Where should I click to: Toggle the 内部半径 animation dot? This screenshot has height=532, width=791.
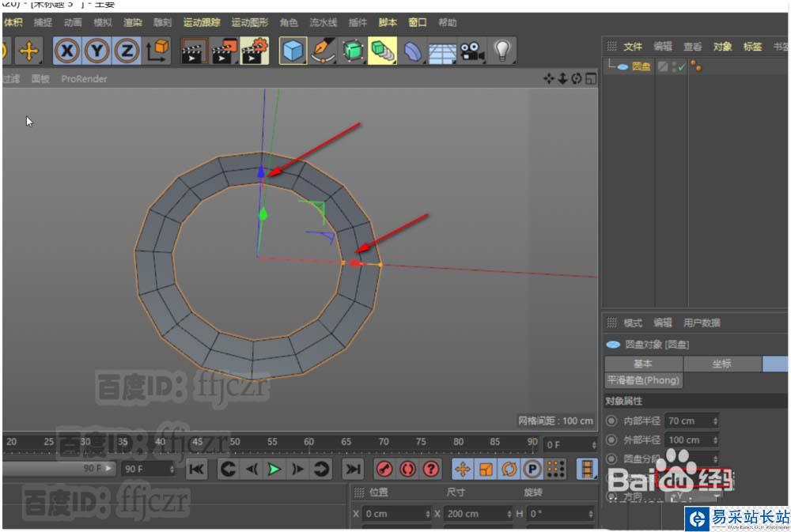coord(611,421)
